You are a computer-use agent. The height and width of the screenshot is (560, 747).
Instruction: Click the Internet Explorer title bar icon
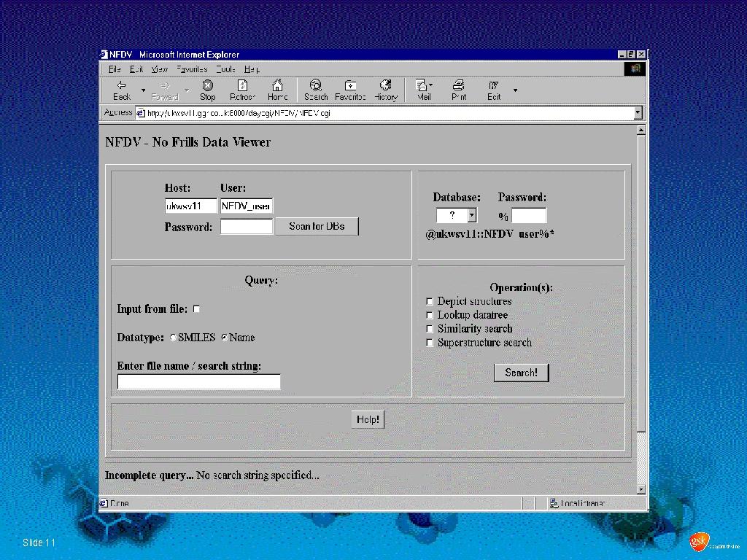(104, 54)
